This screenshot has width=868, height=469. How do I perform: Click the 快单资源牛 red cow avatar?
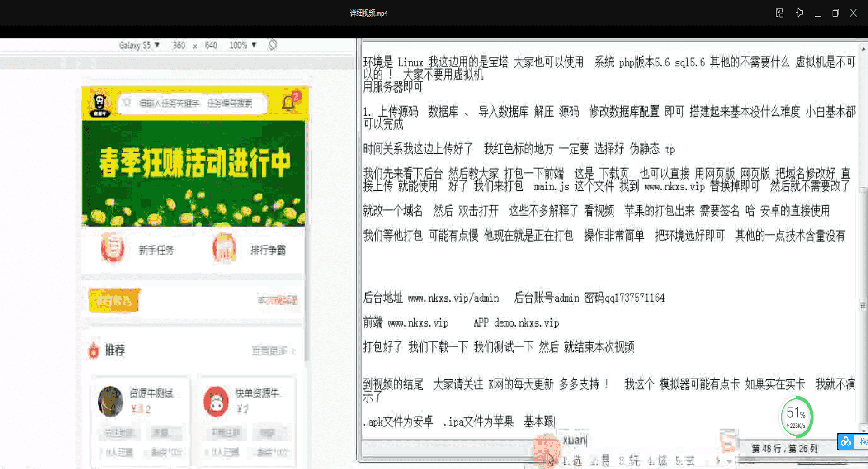coord(216,402)
